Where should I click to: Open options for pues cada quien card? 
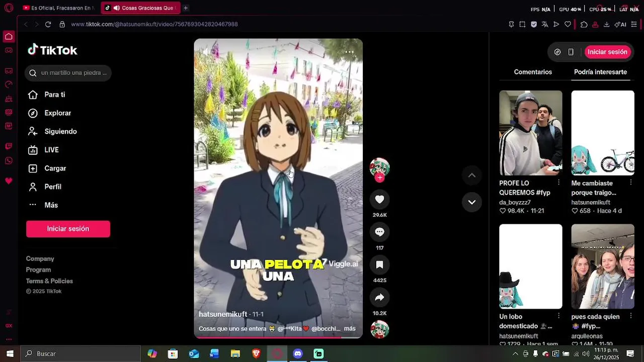point(630,316)
